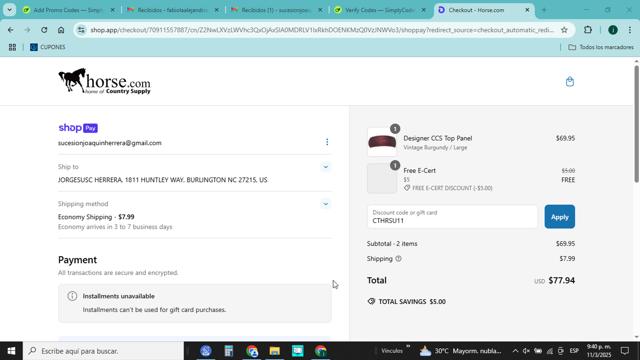
Task: Launch Calculator from taskbar
Action: tap(229, 351)
